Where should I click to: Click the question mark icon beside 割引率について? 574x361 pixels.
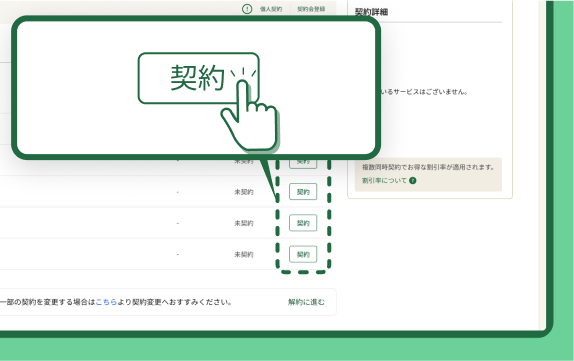pos(413,180)
